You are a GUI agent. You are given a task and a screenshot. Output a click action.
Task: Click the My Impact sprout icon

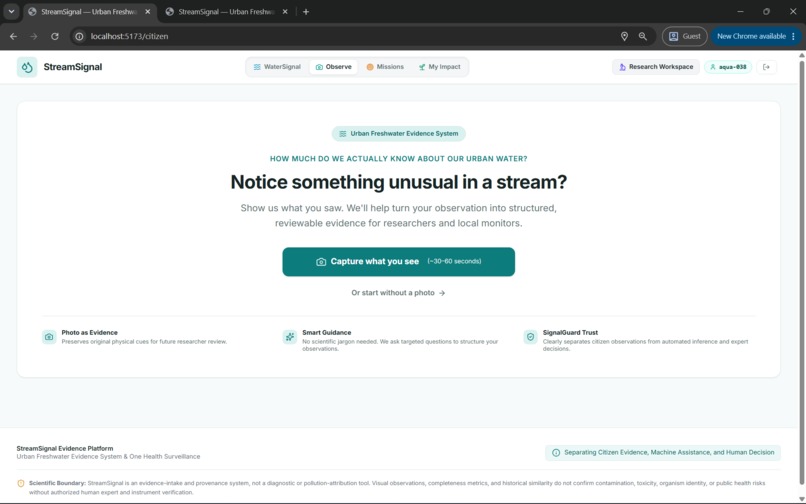pos(422,67)
